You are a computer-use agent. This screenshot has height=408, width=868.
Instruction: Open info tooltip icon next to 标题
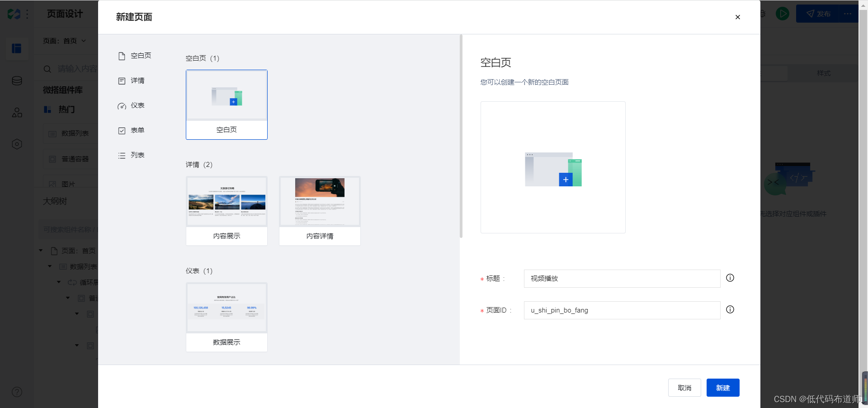click(730, 278)
